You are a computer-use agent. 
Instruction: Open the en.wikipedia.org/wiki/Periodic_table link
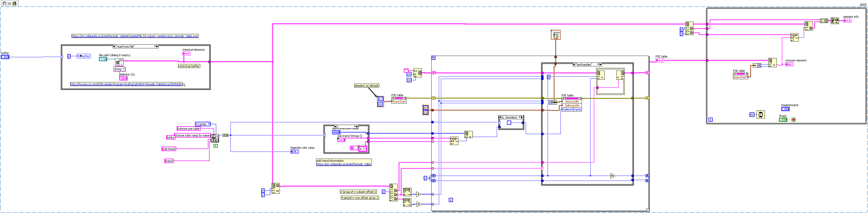343,164
